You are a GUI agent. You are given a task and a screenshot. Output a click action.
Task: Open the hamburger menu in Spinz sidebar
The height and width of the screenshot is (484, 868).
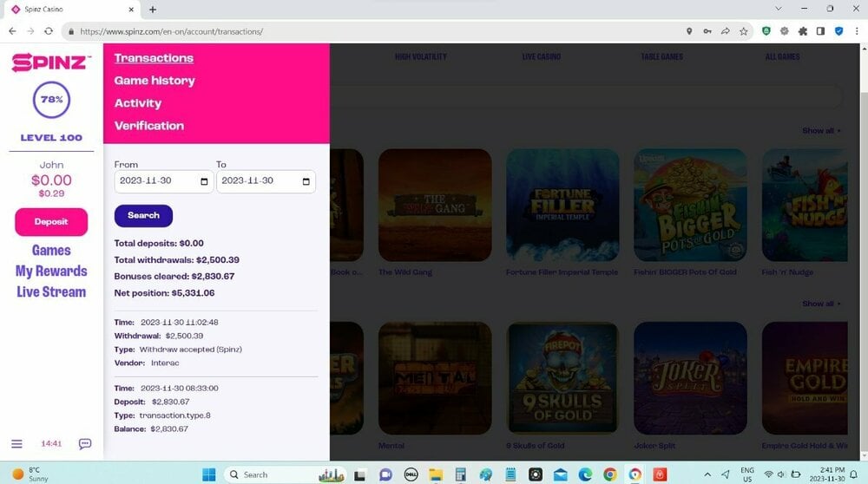[x=16, y=443]
